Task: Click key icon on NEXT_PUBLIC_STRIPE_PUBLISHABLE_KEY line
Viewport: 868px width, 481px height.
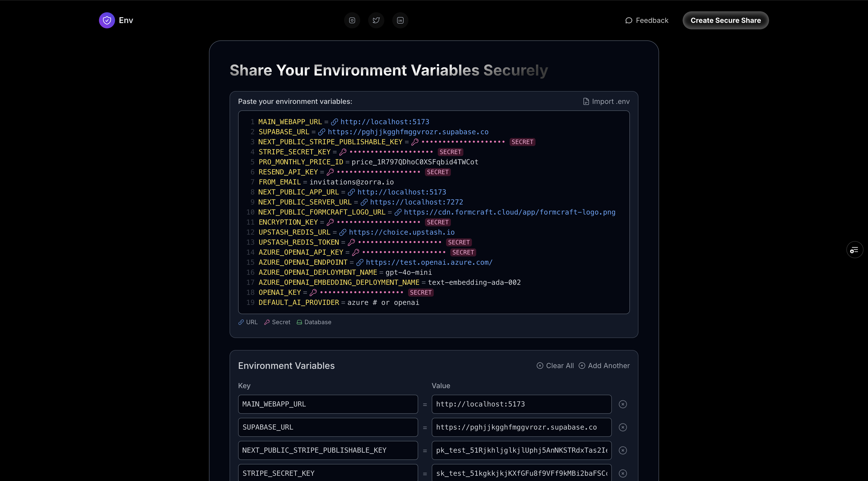Action: [415, 142]
